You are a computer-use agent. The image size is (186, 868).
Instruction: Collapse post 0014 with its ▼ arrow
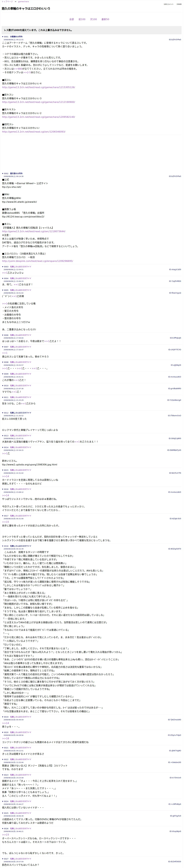click(x=3, y=447)
